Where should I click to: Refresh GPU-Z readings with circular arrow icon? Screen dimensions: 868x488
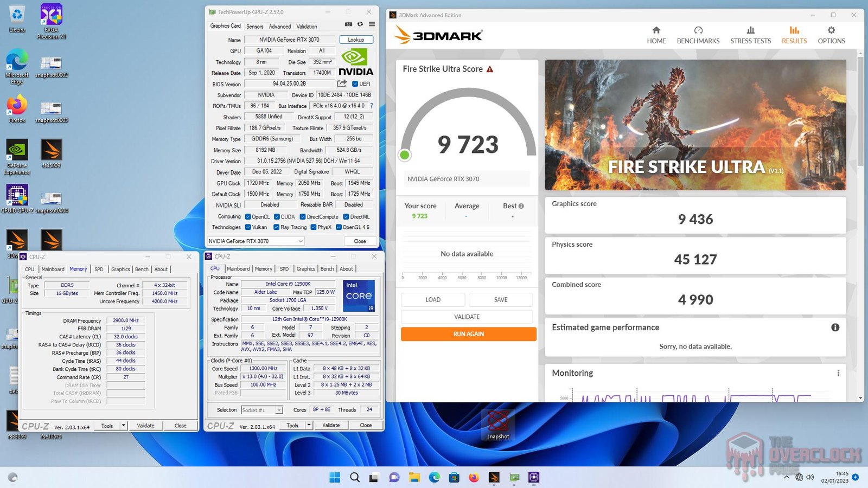click(x=359, y=24)
